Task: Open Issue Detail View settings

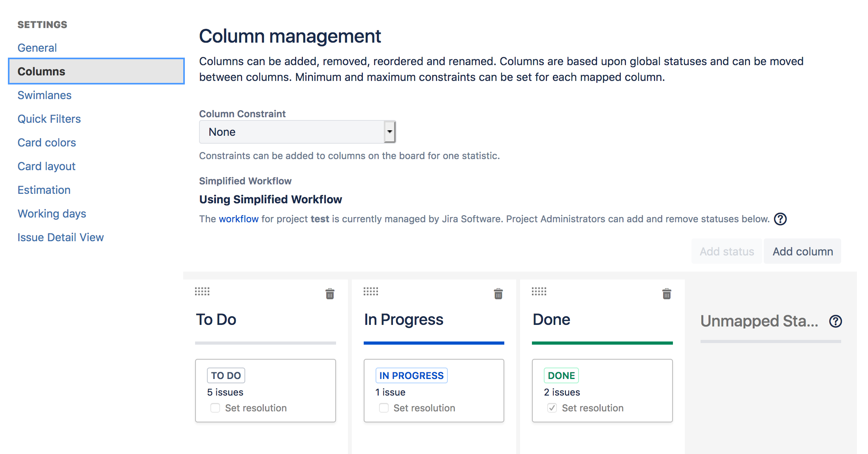Action: (x=60, y=237)
